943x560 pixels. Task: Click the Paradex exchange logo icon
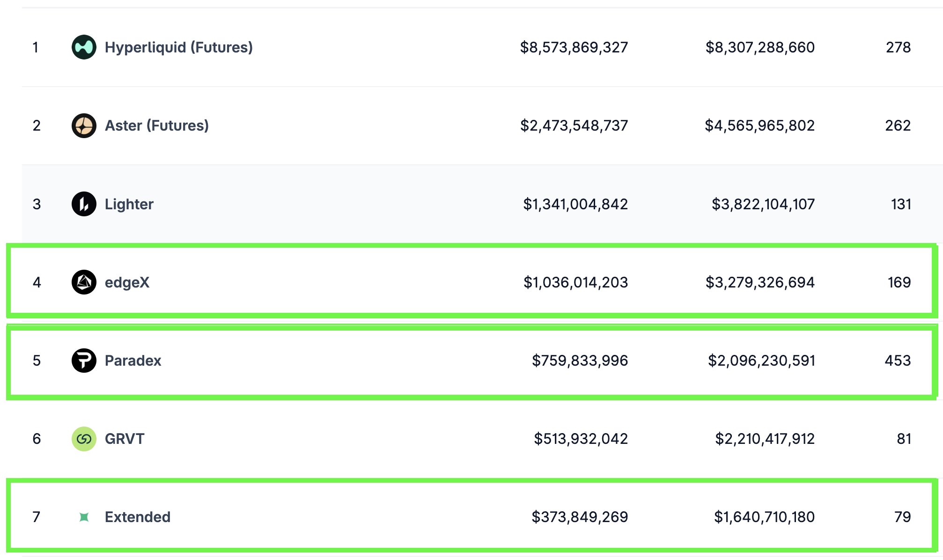(x=84, y=361)
